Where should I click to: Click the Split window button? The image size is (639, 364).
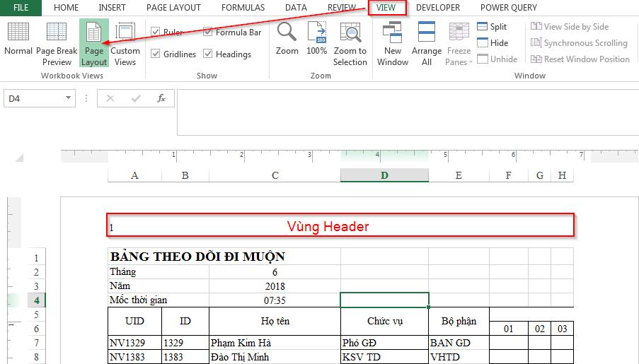point(492,27)
